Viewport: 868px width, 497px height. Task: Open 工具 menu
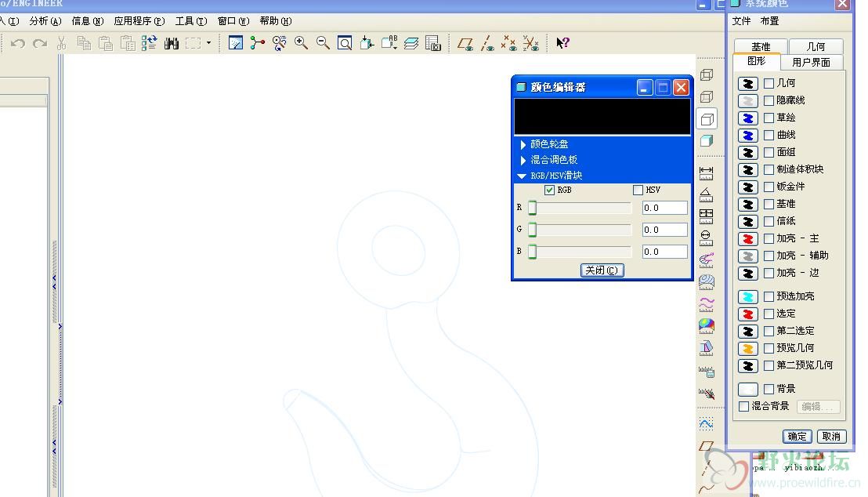[191, 21]
